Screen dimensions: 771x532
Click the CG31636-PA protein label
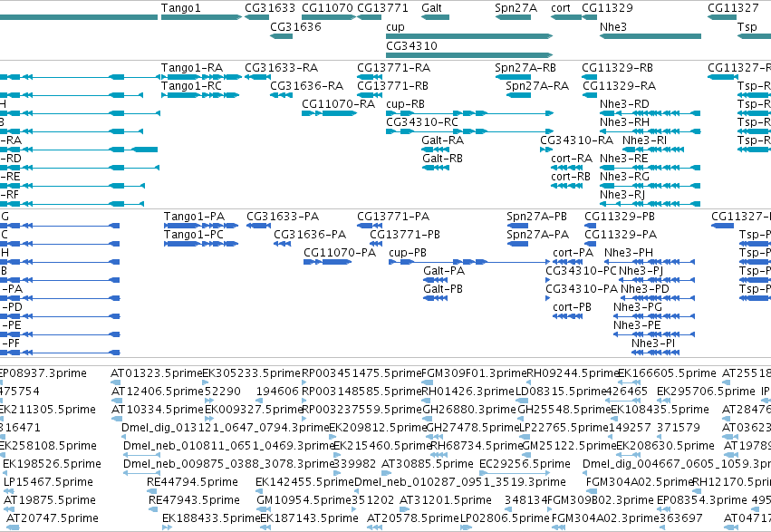click(310, 235)
